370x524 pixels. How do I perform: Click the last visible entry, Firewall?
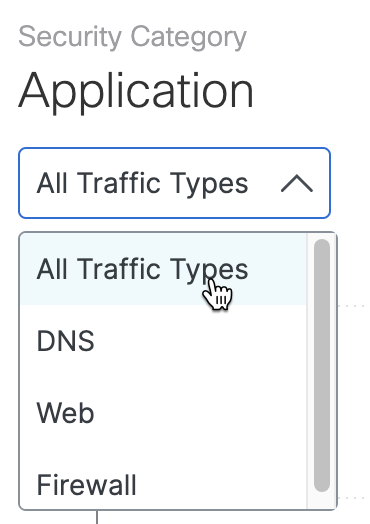pos(163,485)
